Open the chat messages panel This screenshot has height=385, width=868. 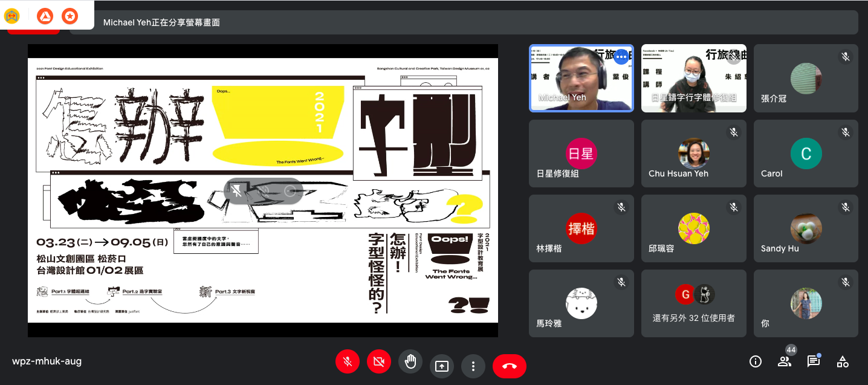(814, 361)
